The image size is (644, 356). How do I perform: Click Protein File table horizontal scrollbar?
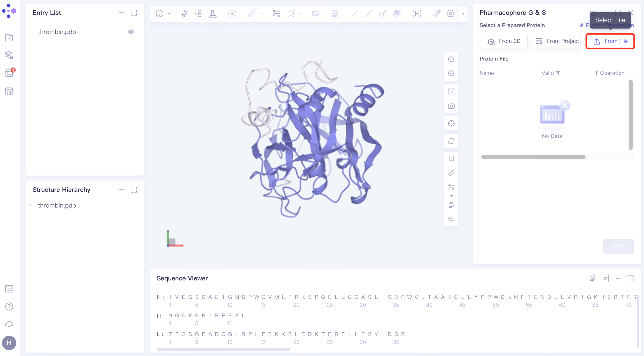point(533,157)
